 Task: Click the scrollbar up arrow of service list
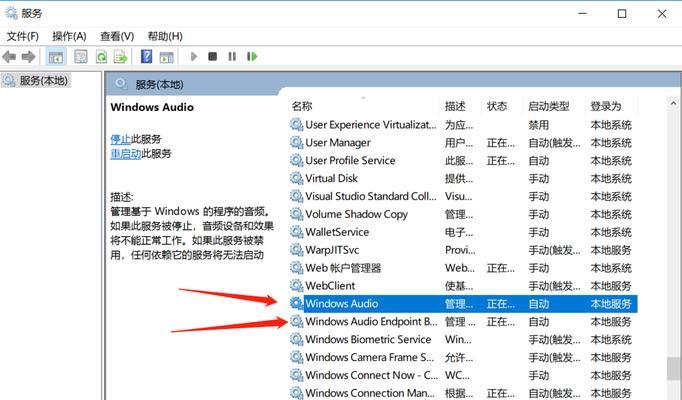coord(673,103)
